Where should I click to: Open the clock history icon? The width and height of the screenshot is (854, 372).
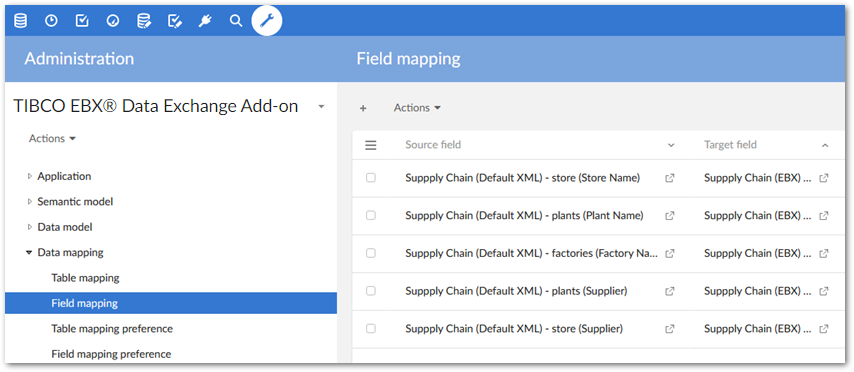pos(51,21)
